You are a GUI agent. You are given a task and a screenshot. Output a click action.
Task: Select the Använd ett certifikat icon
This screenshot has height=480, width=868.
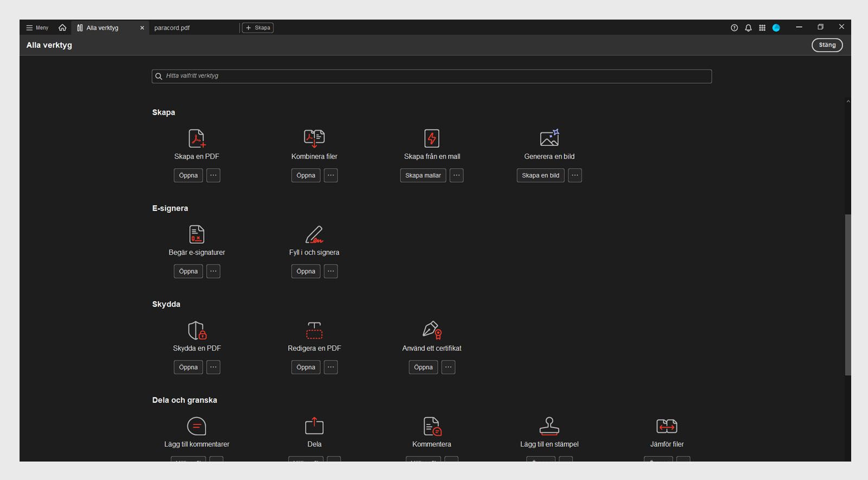[x=432, y=330]
